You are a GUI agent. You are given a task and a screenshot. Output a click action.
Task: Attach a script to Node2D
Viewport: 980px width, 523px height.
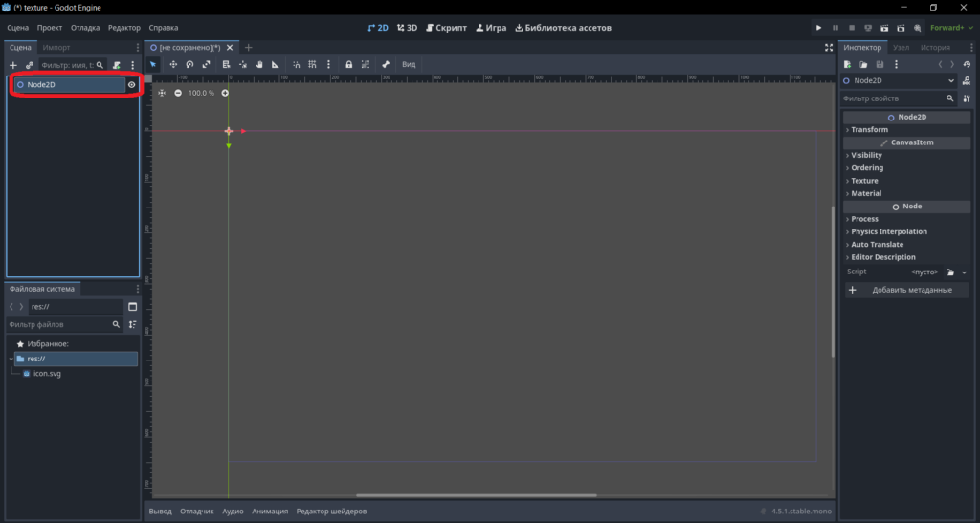pyautogui.click(x=116, y=65)
